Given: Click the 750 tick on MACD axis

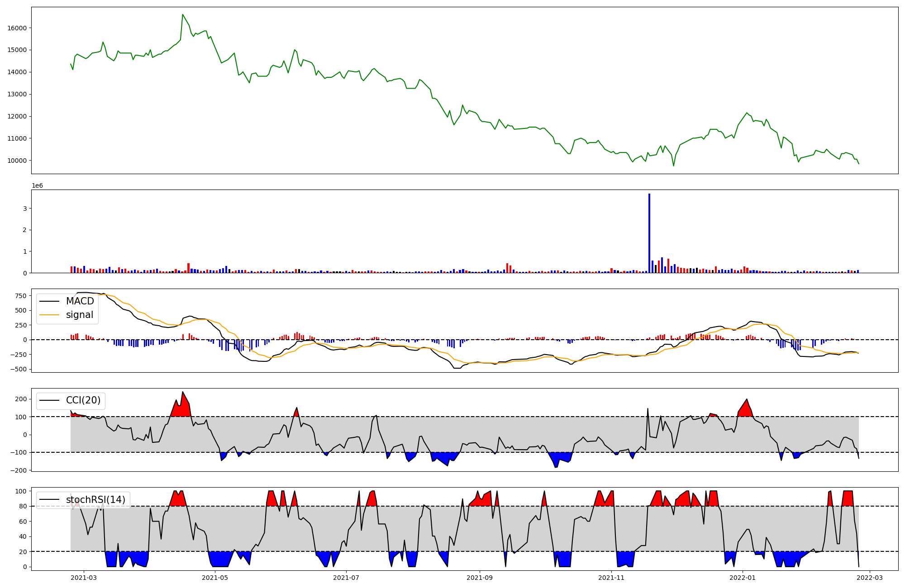Looking at the screenshot, I should [21, 296].
